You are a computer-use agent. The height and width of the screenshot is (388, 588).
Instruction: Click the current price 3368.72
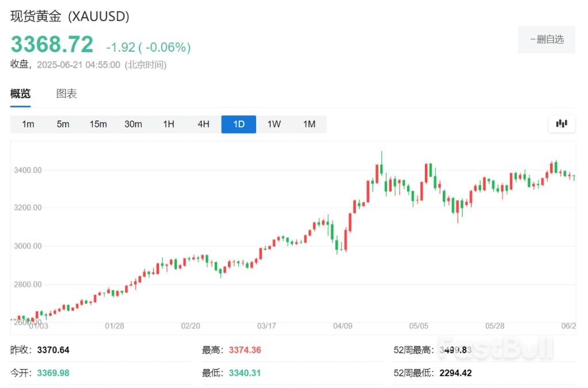pyautogui.click(x=52, y=44)
